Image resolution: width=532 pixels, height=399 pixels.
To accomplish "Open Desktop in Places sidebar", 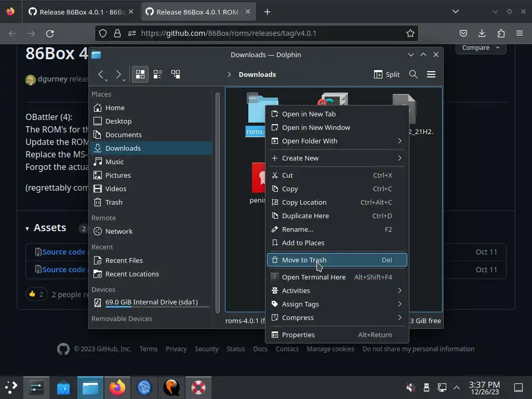I will pyautogui.click(x=151, y=121).
